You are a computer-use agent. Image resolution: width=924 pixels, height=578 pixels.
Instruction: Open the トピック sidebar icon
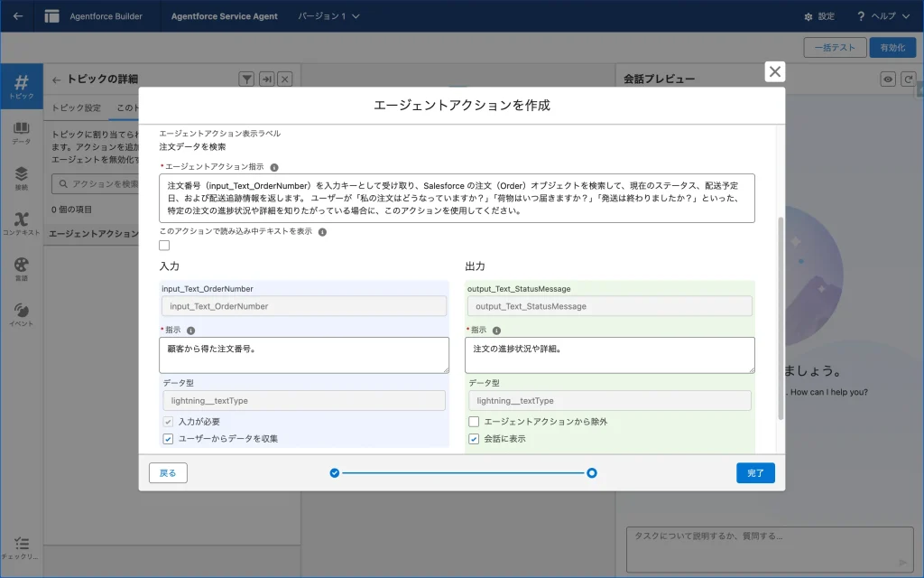(x=21, y=87)
